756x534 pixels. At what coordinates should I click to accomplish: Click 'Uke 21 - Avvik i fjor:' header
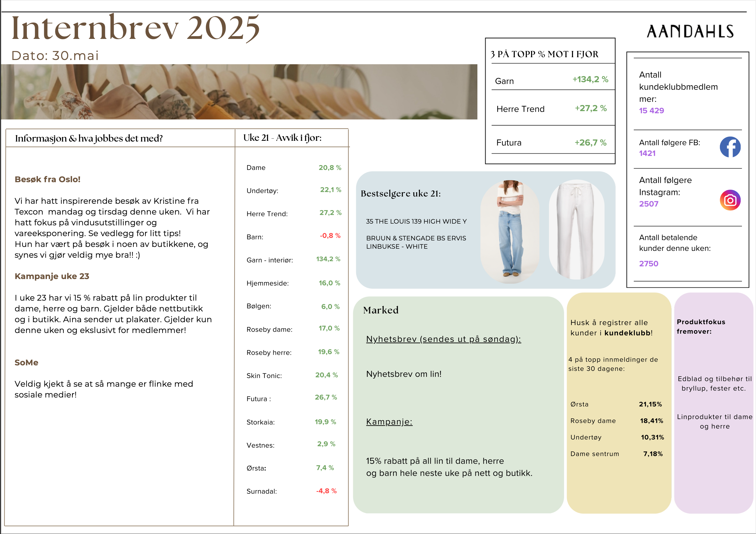tap(282, 138)
